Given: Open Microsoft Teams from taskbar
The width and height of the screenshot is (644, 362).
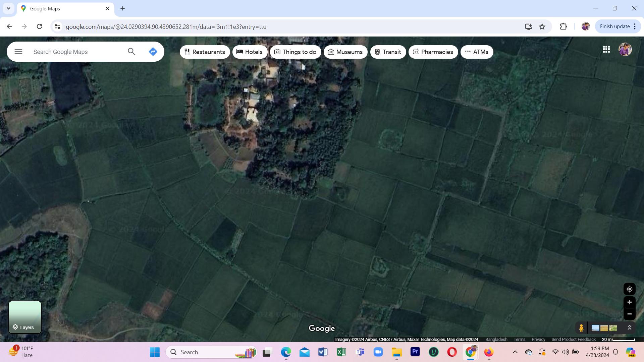Looking at the screenshot, I should pos(360,352).
